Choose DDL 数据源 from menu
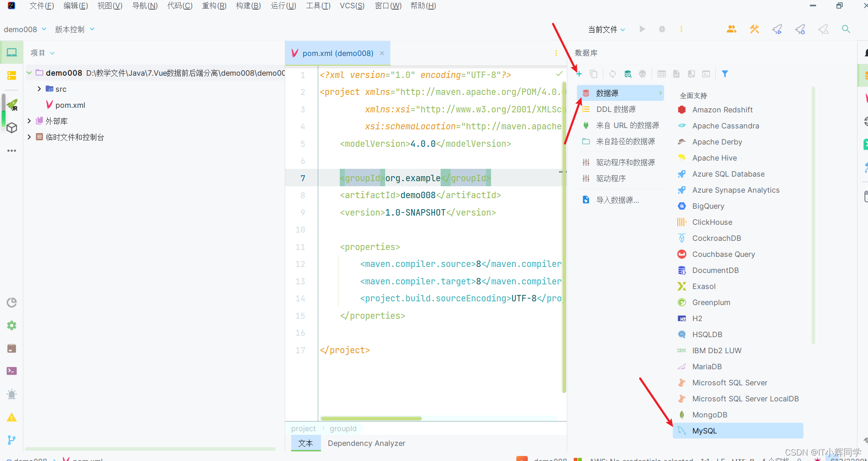868x461 pixels. [620, 109]
